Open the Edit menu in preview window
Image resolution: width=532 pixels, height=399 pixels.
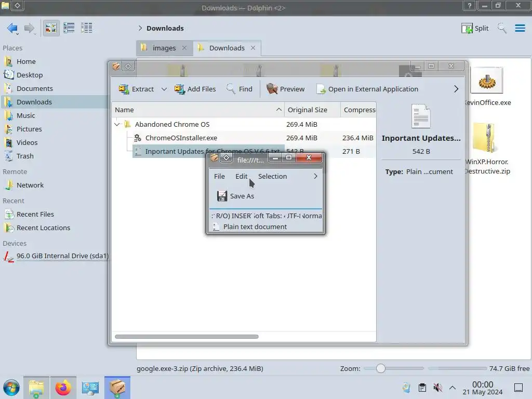click(241, 177)
